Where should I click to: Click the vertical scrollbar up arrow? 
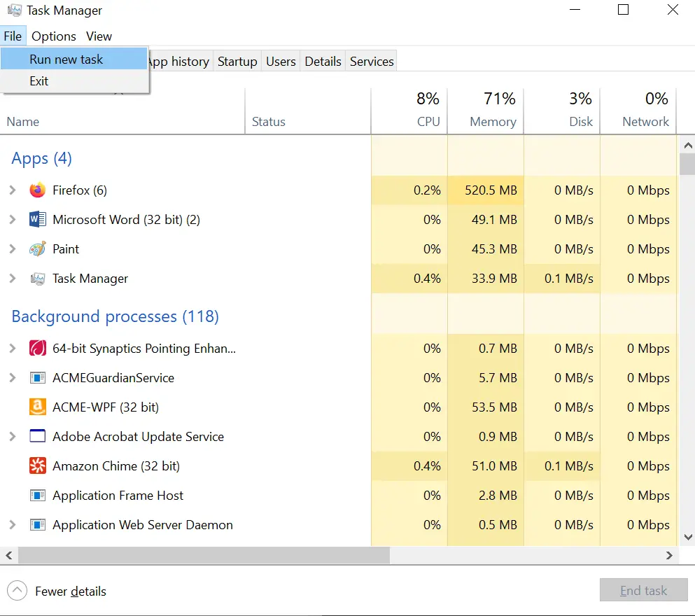688,146
